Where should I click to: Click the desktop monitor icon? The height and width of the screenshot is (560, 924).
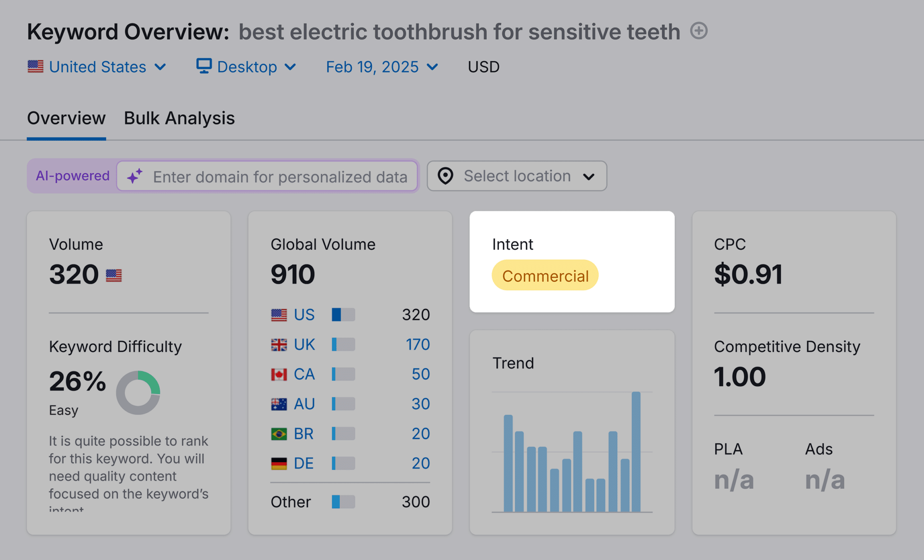pos(204,66)
